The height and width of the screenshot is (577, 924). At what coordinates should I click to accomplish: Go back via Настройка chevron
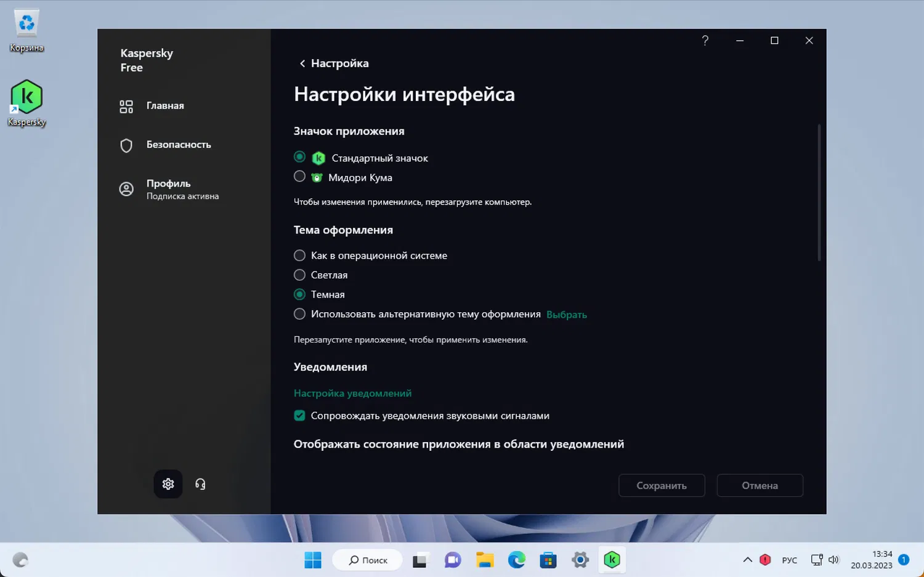coord(302,63)
